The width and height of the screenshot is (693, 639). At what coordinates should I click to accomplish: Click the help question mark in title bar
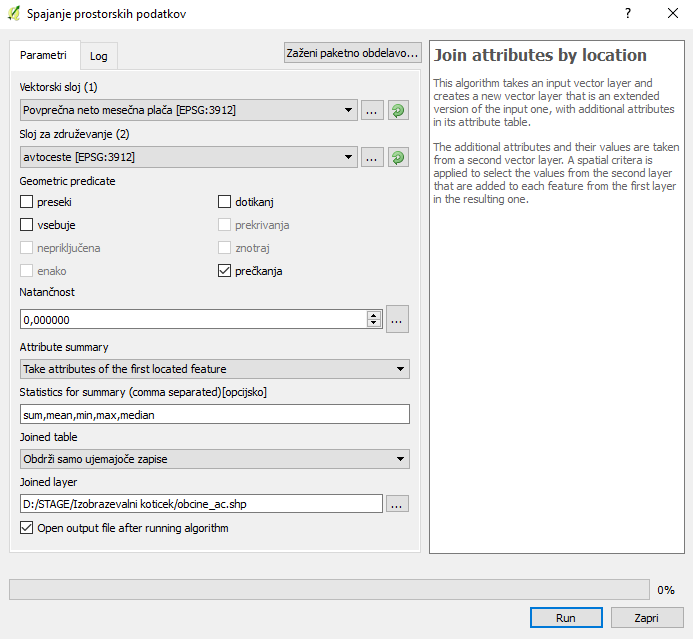coord(626,14)
